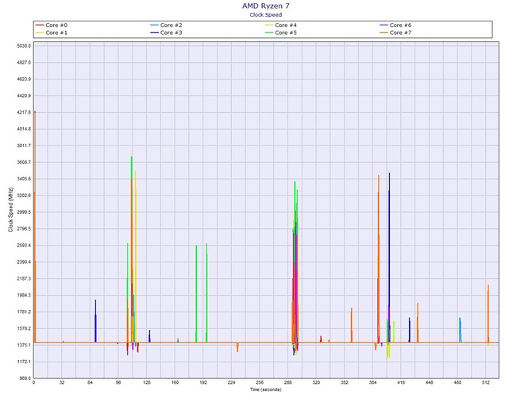The width and height of the screenshot is (532, 399).
Task: Click the 1375.1 y-axis value
Action: coord(24,345)
